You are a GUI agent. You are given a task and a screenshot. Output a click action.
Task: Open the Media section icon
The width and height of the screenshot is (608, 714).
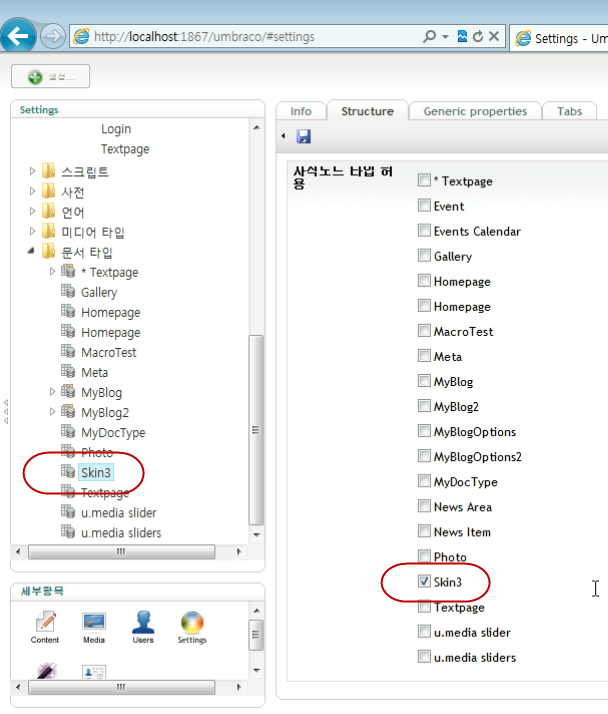pyautogui.click(x=94, y=627)
